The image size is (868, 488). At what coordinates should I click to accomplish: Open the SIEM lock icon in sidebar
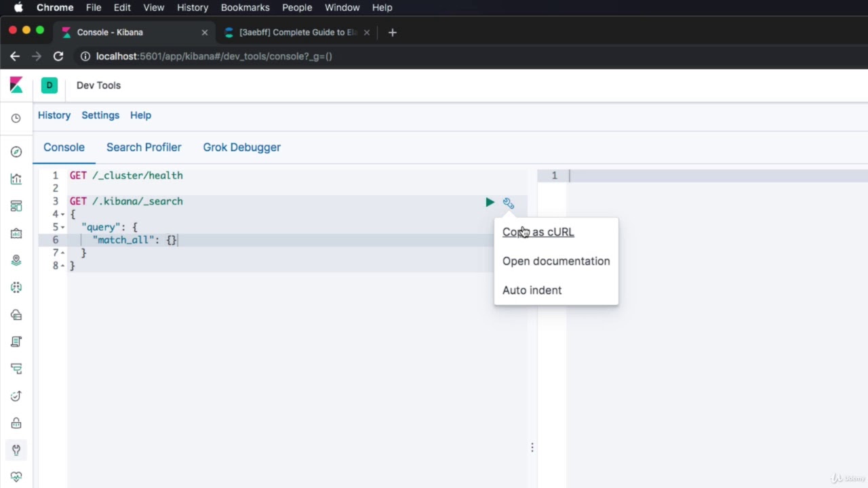(16, 423)
